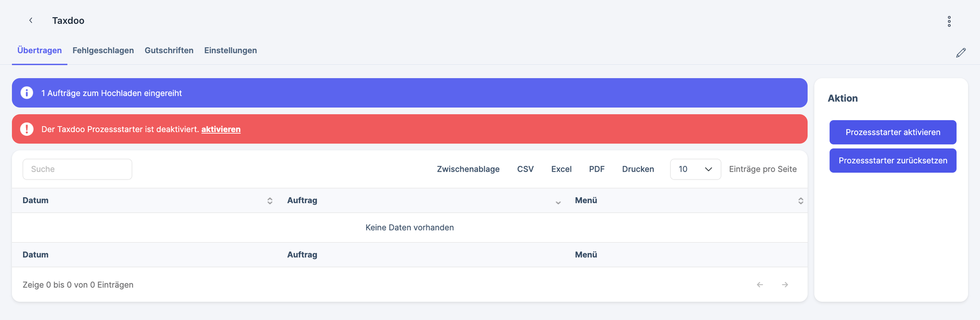Image resolution: width=980 pixels, height=320 pixels.
Task: Open entries per page dropdown
Action: pyautogui.click(x=695, y=169)
